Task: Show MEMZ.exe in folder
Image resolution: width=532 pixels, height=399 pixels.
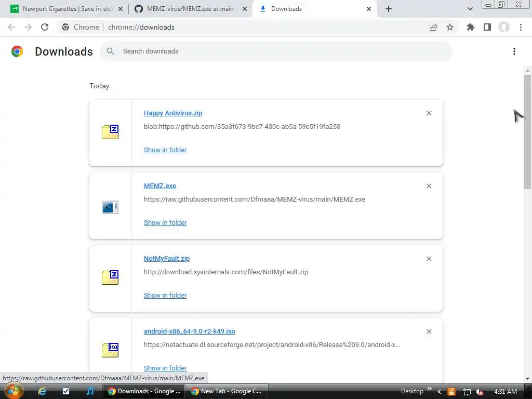Action: pyautogui.click(x=165, y=222)
